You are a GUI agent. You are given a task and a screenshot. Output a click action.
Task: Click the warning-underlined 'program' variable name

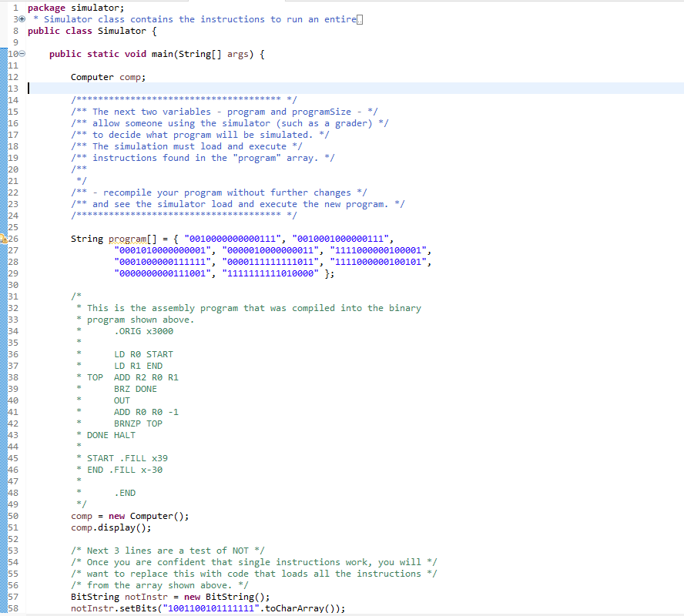pos(122,238)
